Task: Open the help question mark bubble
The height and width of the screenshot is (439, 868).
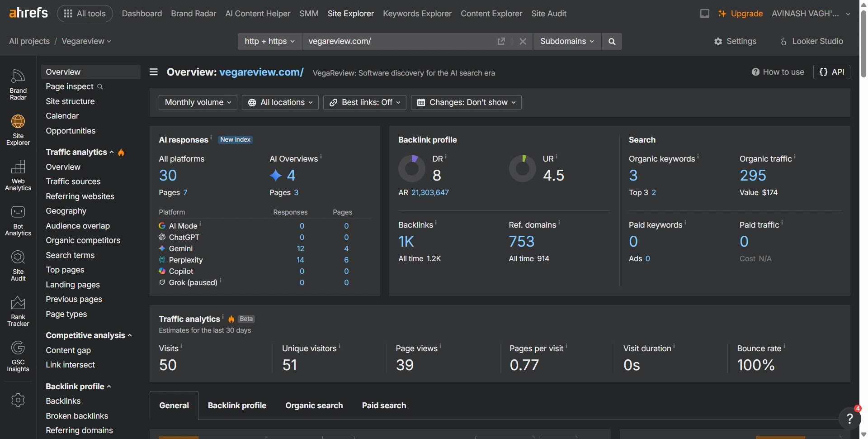Action: (849, 418)
